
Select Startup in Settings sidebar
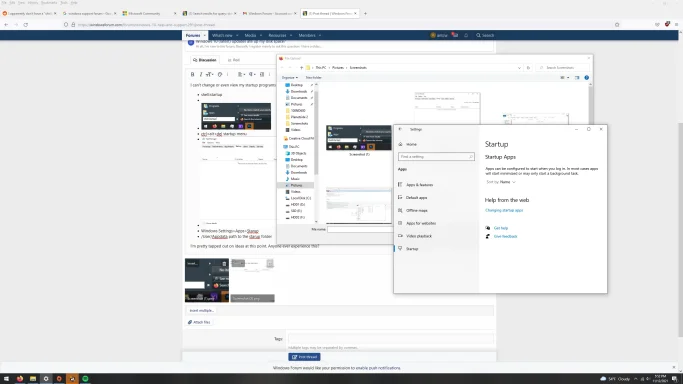tap(412, 249)
